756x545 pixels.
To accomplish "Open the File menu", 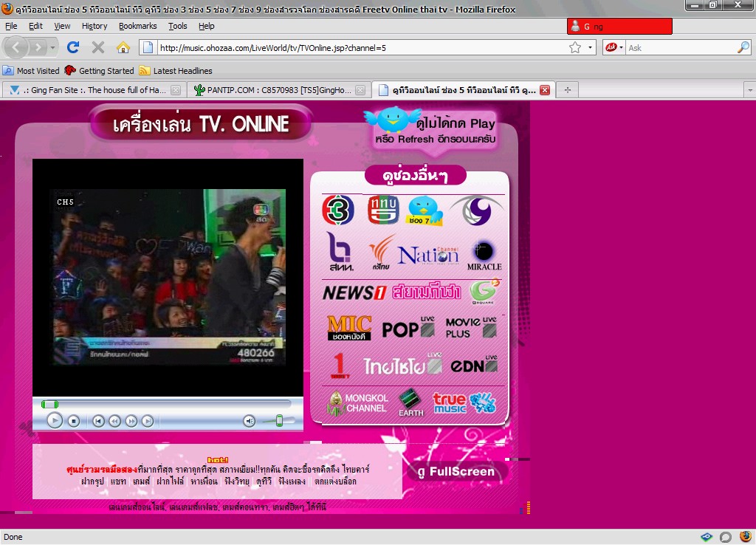I will pos(11,26).
